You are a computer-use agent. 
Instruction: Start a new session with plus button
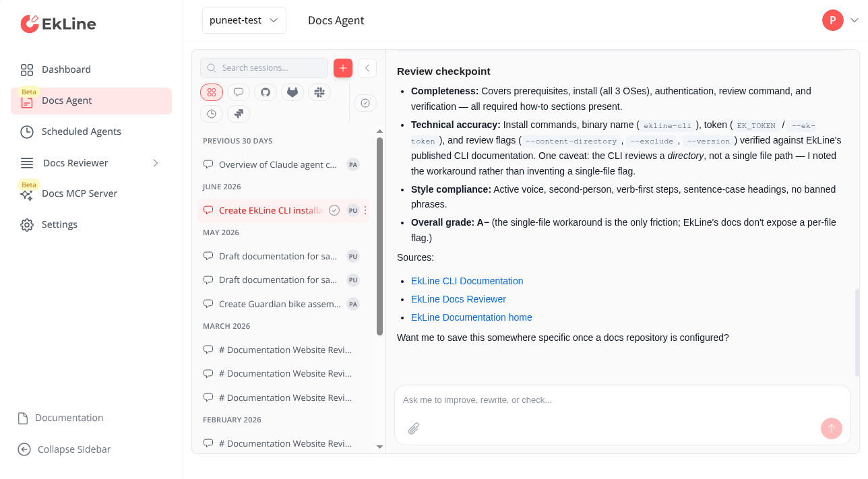pyautogui.click(x=343, y=68)
